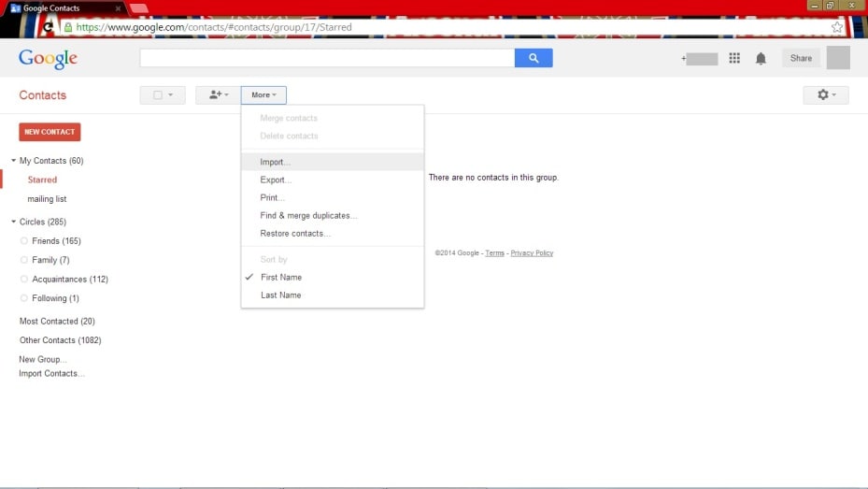
Task: Click the Google logo
Action: point(48,59)
